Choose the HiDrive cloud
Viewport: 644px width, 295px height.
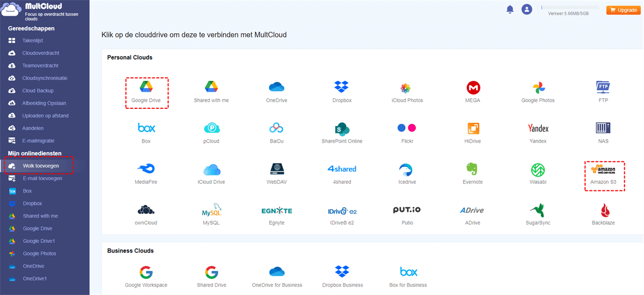[x=473, y=133]
